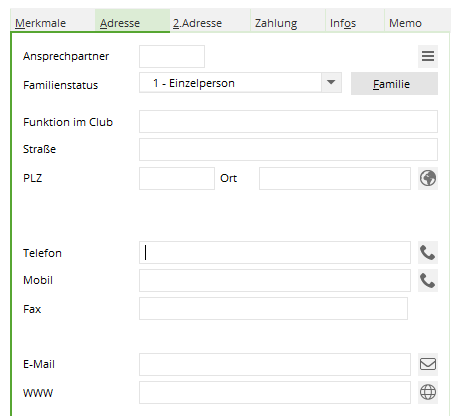The image size is (458, 416).
Task: Expand the Familienstatus dropdown arrow
Action: pos(331,82)
